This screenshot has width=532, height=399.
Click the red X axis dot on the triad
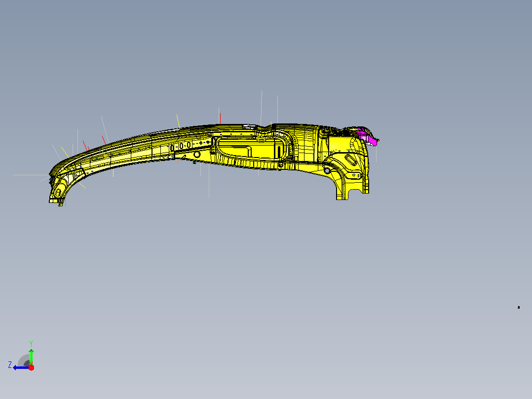[31, 367]
